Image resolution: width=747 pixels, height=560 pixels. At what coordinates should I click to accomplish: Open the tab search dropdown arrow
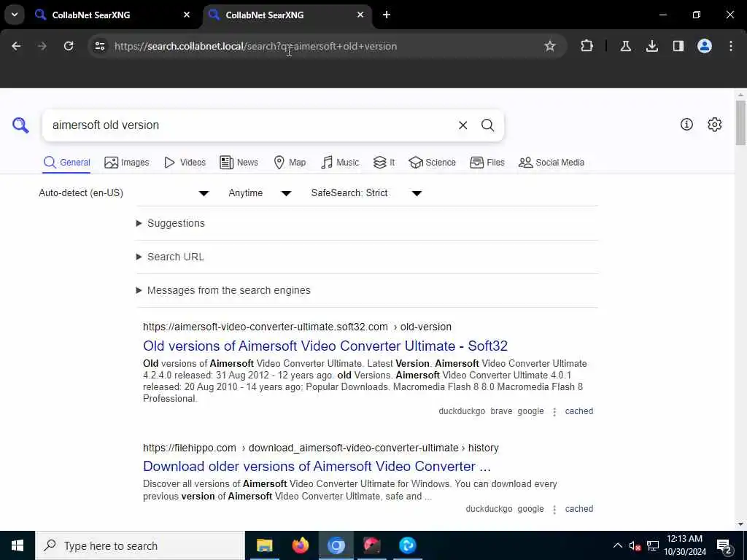(15, 15)
